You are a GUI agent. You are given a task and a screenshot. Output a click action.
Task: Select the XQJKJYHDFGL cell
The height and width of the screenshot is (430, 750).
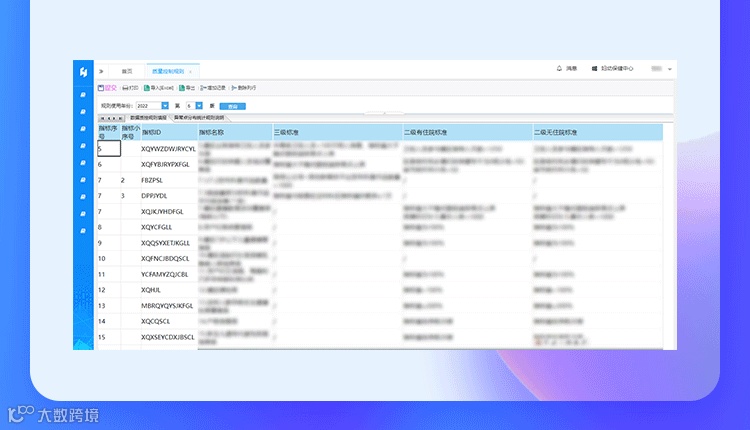(x=169, y=211)
